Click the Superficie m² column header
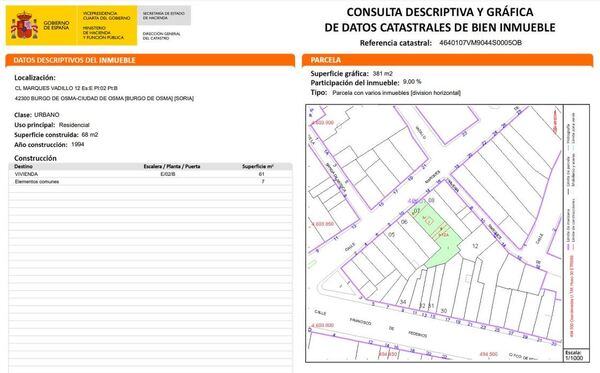Image resolution: width=600 pixels, height=373 pixels. tap(258, 166)
